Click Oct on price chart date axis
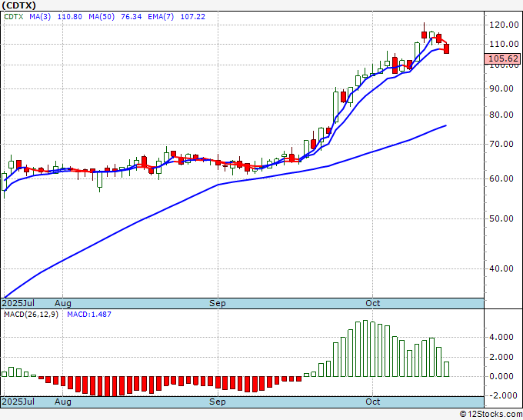 [x=372, y=303]
